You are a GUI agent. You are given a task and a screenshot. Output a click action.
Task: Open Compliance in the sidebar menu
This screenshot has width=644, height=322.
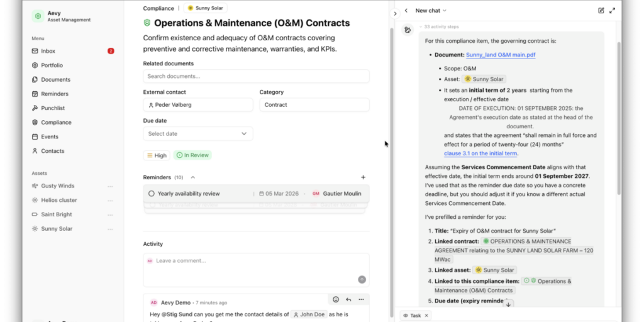[56, 123]
